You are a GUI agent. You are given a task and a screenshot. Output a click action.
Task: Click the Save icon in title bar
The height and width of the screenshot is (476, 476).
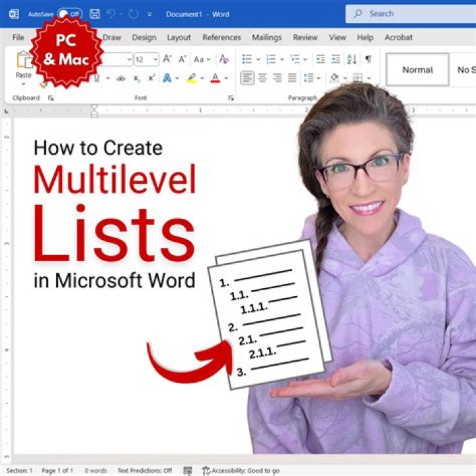coord(95,14)
